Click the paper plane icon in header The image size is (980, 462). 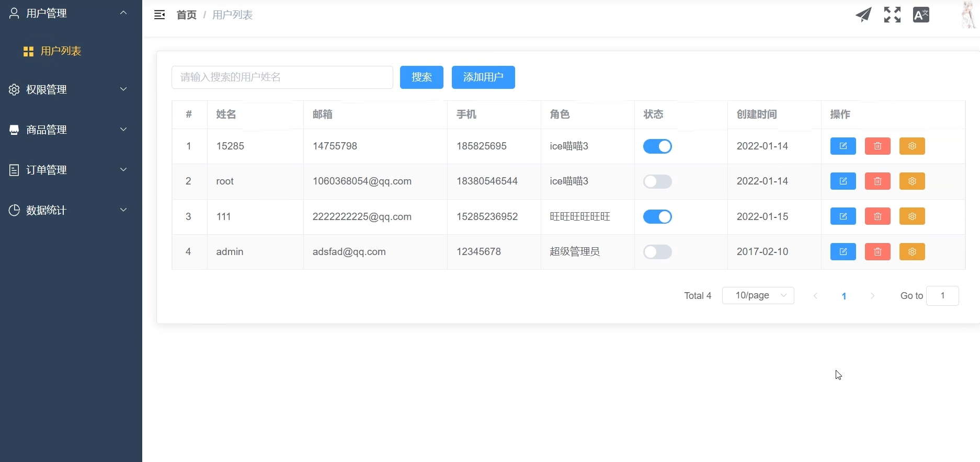(x=863, y=15)
